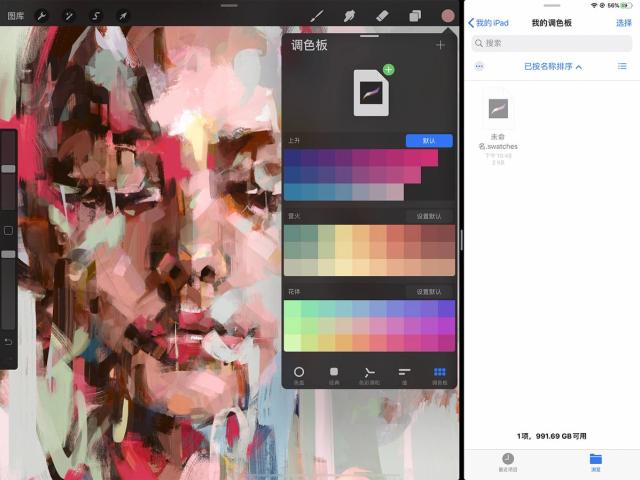640x480 pixels.
Task: Open the Actions wrench menu in Procreate
Action: pos(42,16)
